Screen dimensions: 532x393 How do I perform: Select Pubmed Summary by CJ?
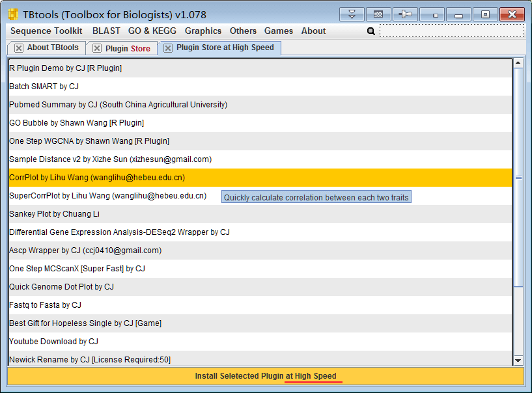(260, 105)
